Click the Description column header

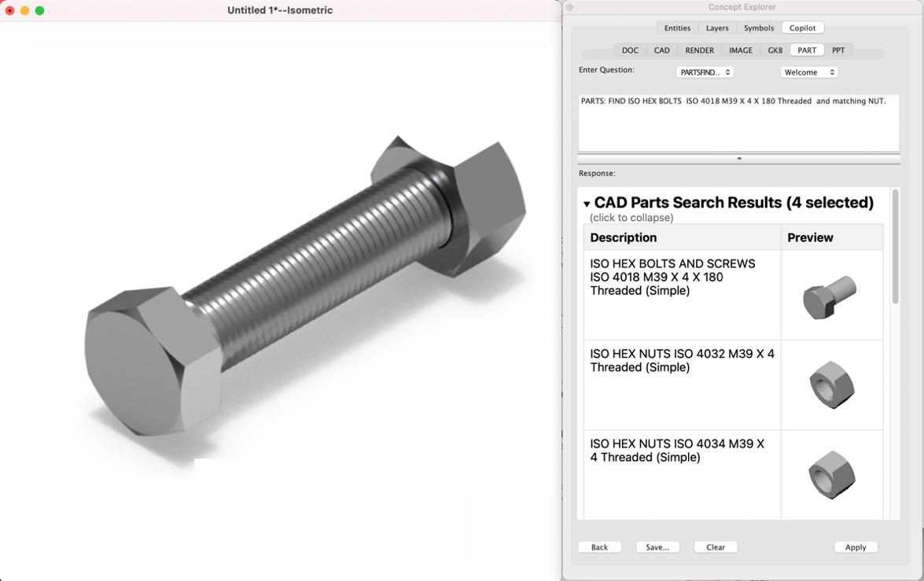point(683,237)
